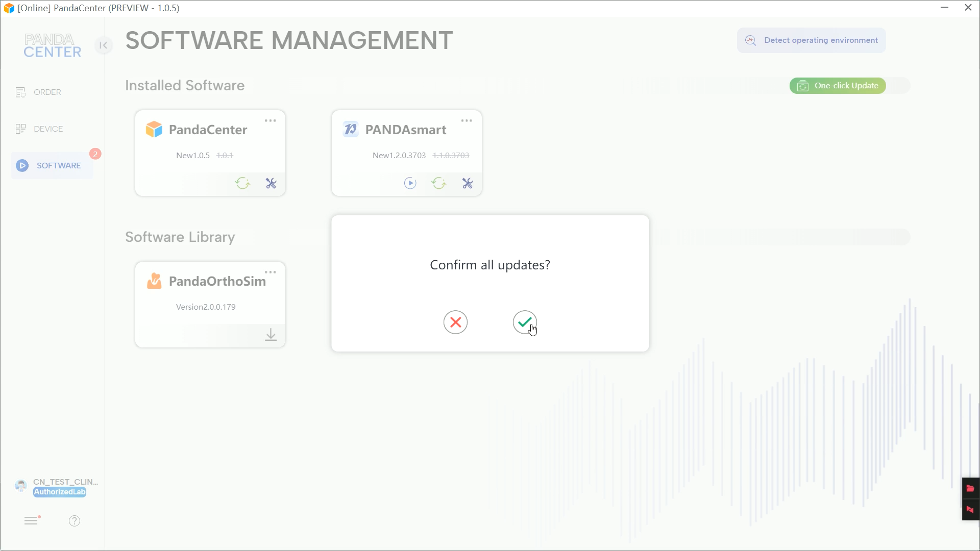Screen dimensions: 980x551
Task: Click the user avatar icon
Action: click(21, 486)
